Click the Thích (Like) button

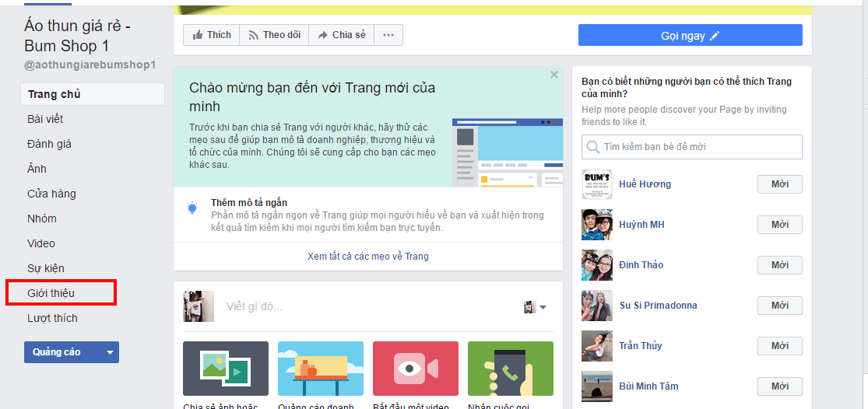point(212,35)
